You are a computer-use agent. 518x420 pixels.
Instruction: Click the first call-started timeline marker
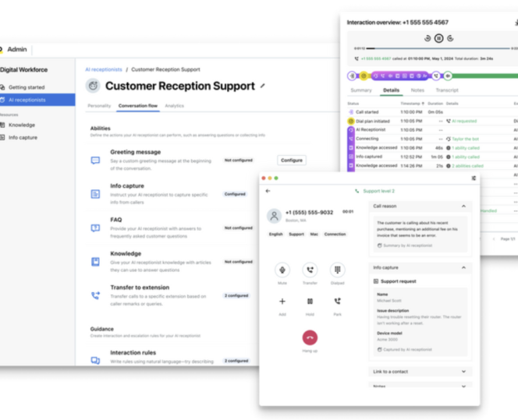pyautogui.click(x=352, y=76)
